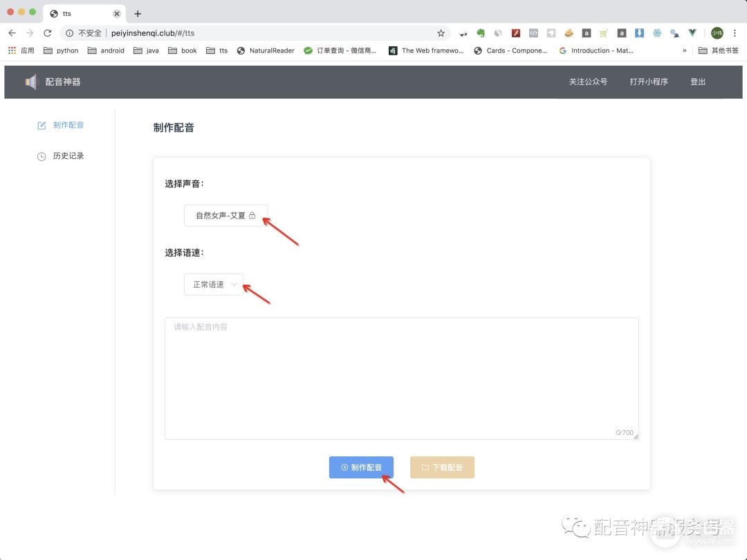The height and width of the screenshot is (560, 747).
Task: Open the 订单查询 - 微信商 bookmark
Action: 340,50
